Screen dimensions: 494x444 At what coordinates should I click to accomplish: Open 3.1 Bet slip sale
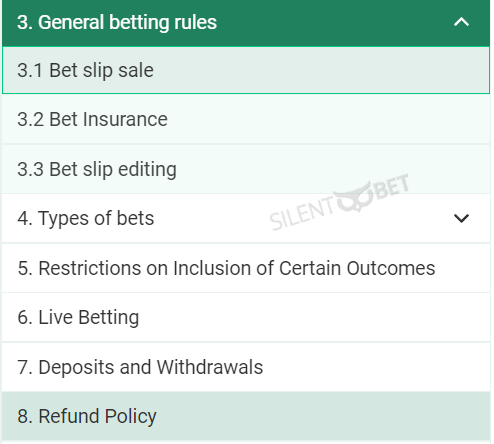[246, 70]
